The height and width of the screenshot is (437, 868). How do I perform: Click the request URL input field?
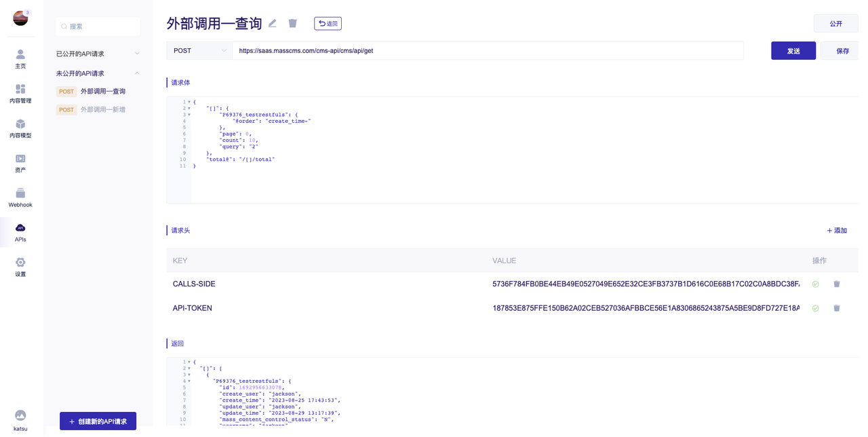click(x=488, y=51)
